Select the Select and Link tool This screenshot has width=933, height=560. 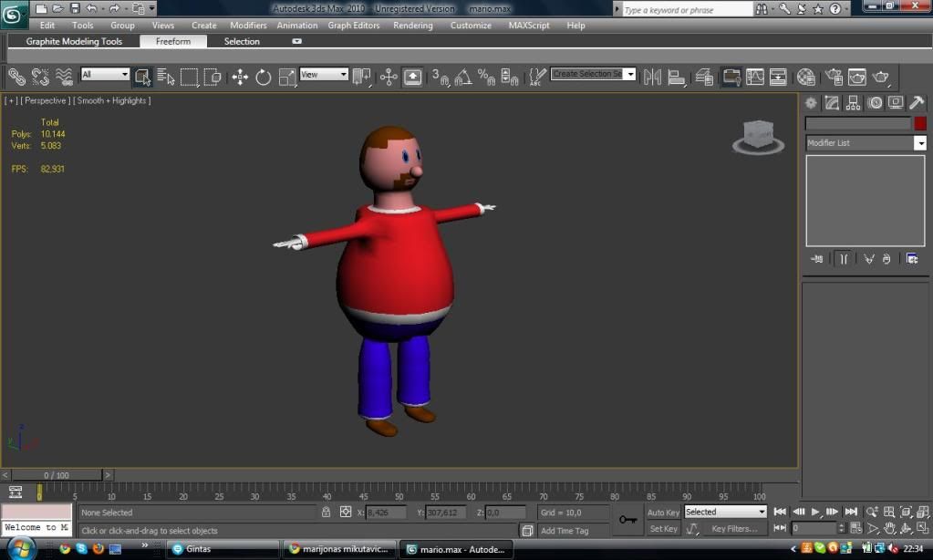[16, 77]
